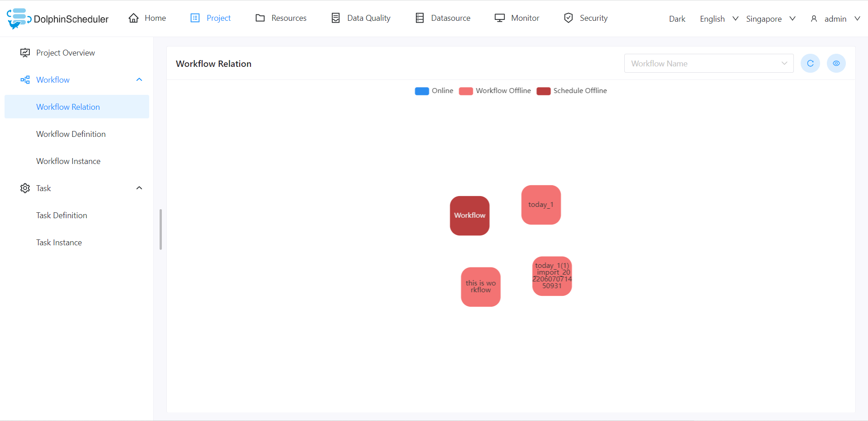Click the Schedule Offline color swatch

543,91
